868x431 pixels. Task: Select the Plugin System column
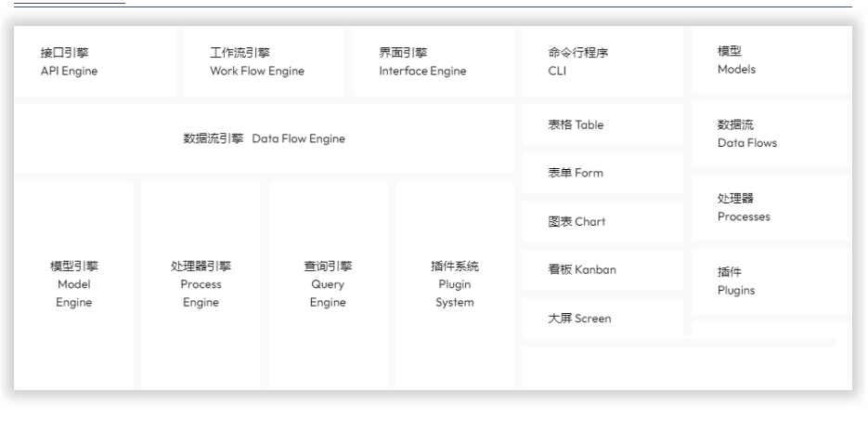coord(455,285)
